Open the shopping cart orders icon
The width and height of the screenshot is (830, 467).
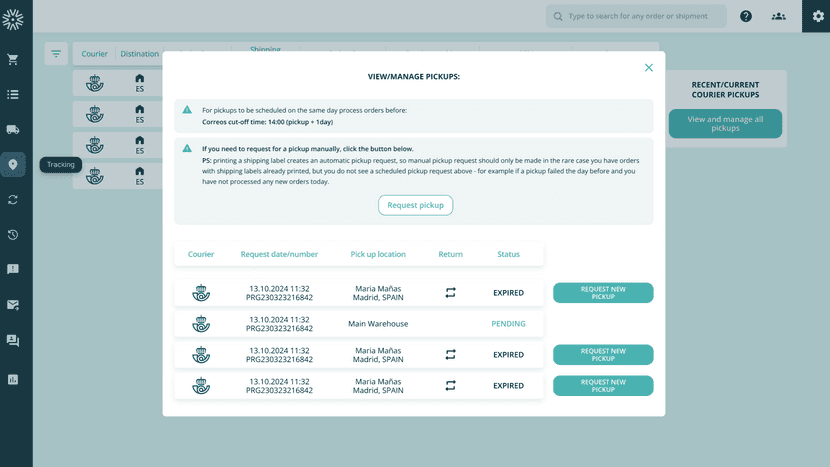coord(13,60)
